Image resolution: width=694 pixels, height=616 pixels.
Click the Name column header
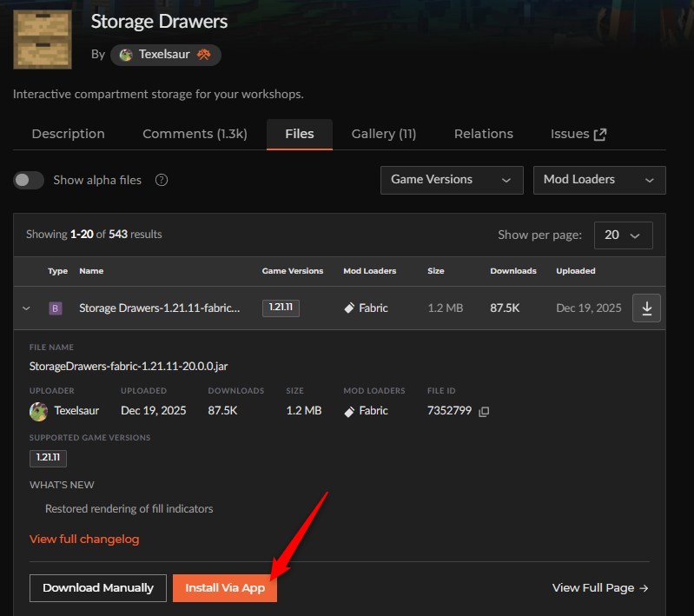91,271
